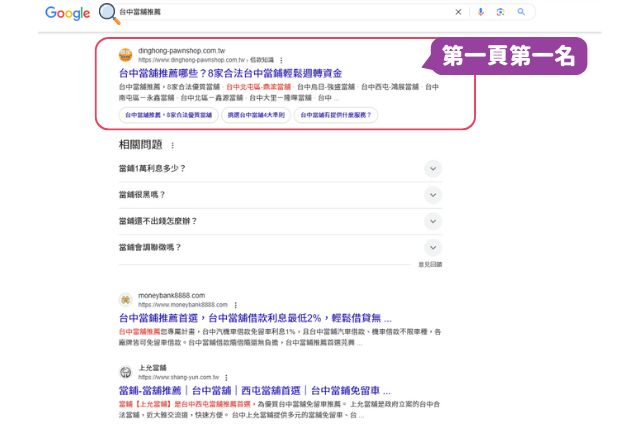Expand the question 當舖很黑嗎？
The height and width of the screenshot is (427, 640).
[280, 195]
